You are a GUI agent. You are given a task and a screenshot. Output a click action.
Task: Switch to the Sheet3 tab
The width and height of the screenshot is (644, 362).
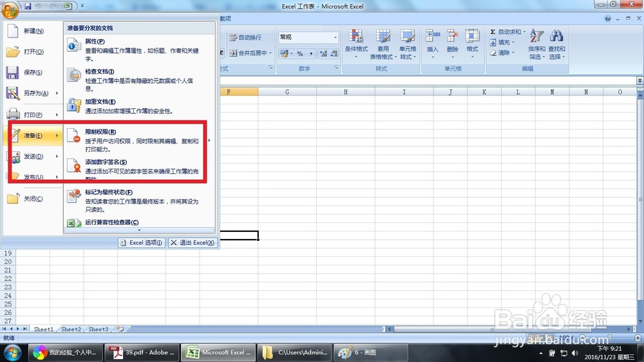click(x=99, y=329)
